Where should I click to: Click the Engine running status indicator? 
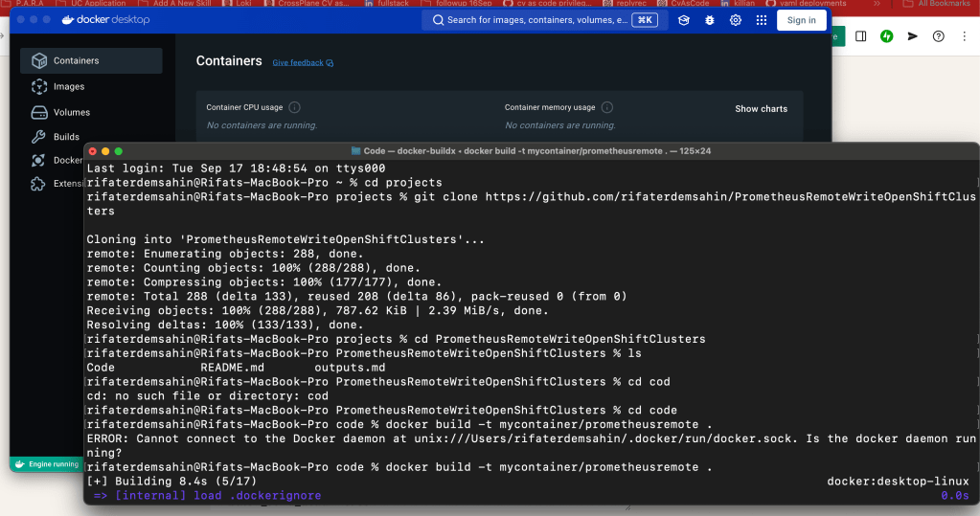pyautogui.click(x=48, y=464)
